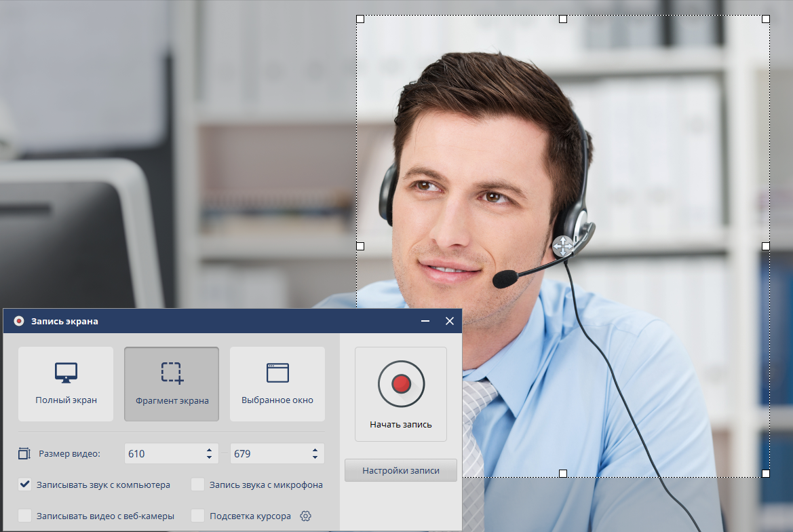This screenshot has height=532, width=793.
Task: Decrease video width with down arrow
Action: (210, 457)
